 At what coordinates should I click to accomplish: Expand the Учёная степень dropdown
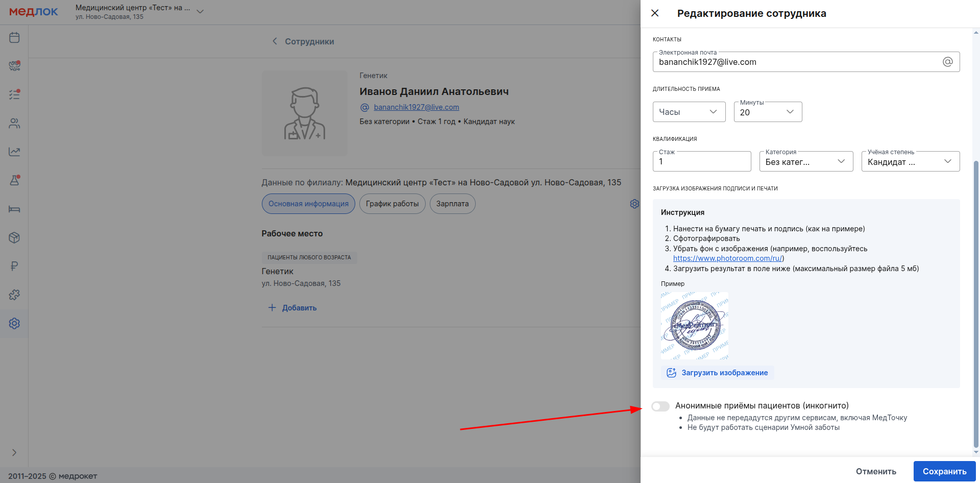910,161
